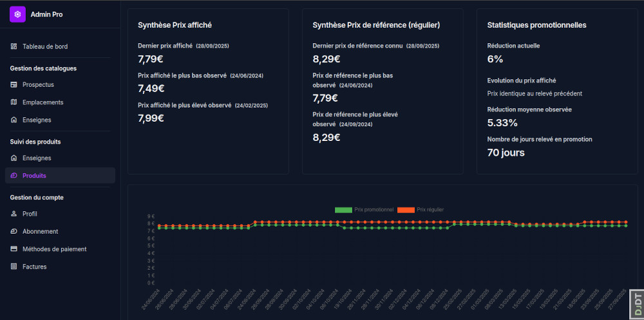Click Enseignes icon under Suivi des produits
The width and height of the screenshot is (644, 320).
[x=14, y=158]
